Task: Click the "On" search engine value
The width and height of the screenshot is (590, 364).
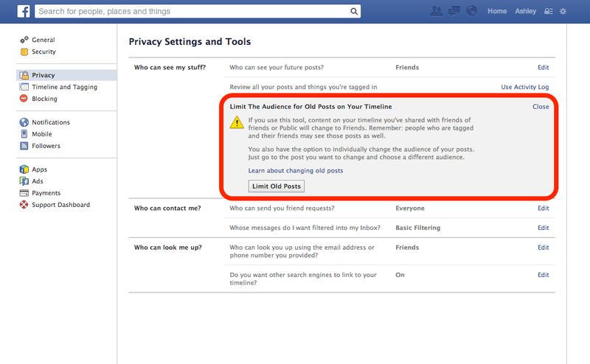Action: [400, 275]
